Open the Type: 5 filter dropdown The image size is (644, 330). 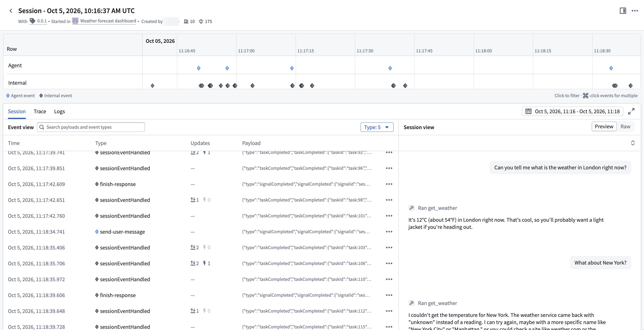pos(377,127)
